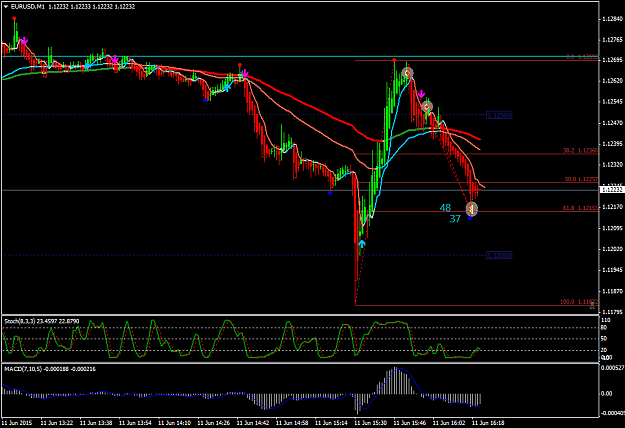Screen dimensions: 625x428
Task: Click the Stochastic scale value 50
Action: [x=604, y=339]
